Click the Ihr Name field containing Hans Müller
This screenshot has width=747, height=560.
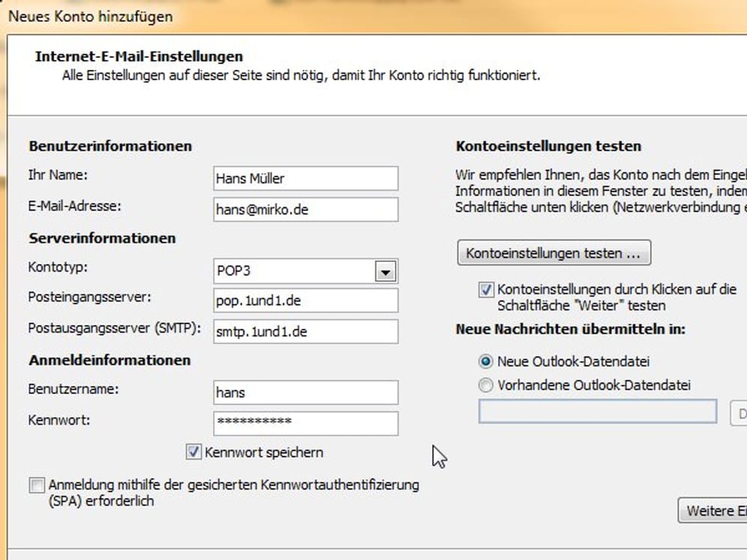306,179
